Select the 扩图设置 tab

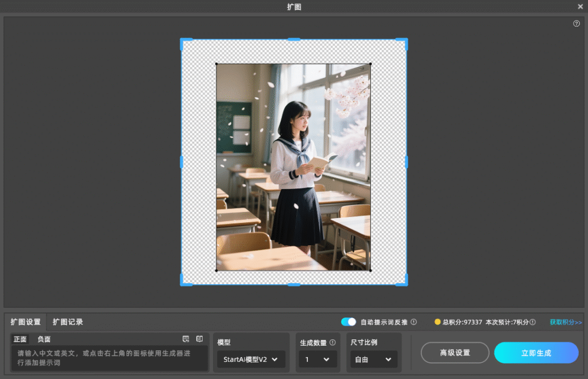click(26, 322)
